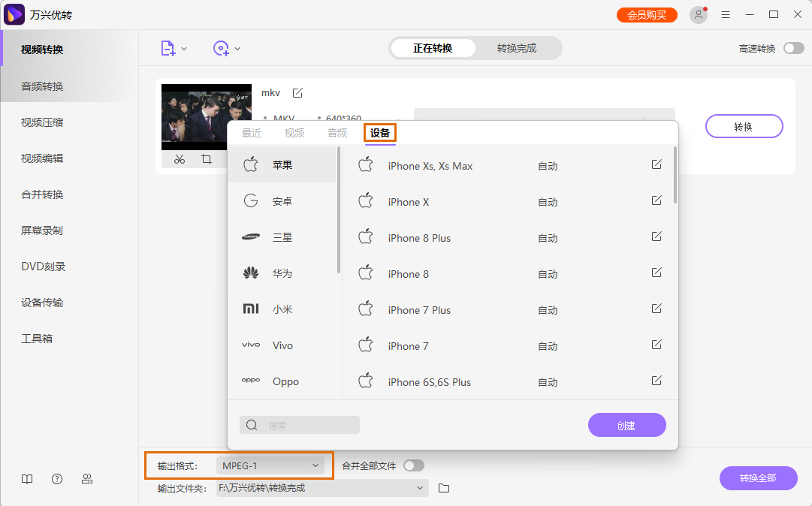
Task: Click the 转换全部 convert all button
Action: [758, 478]
